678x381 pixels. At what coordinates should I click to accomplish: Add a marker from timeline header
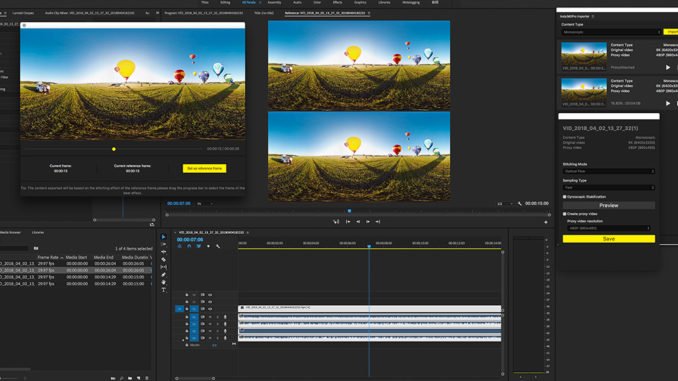point(208,246)
